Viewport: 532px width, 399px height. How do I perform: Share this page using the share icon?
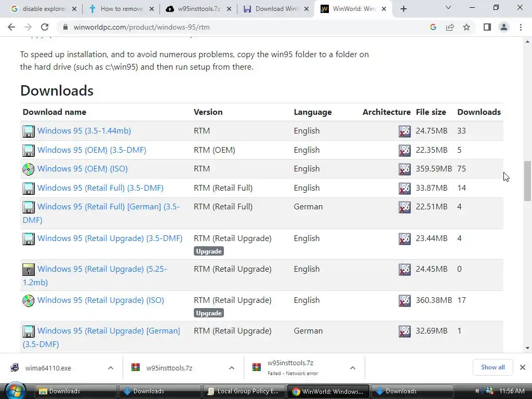450,27
